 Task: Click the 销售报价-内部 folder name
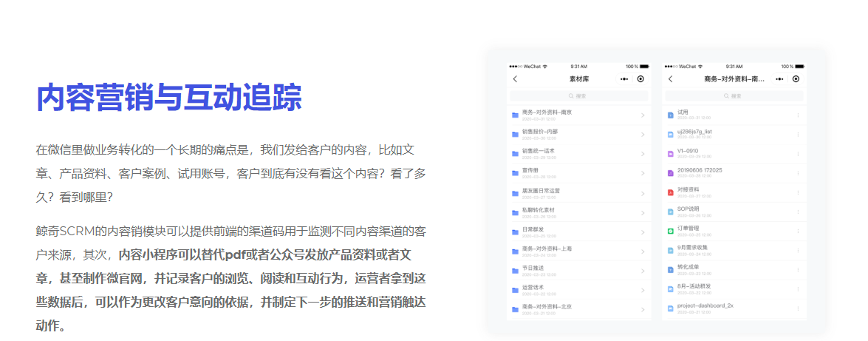[540, 132]
